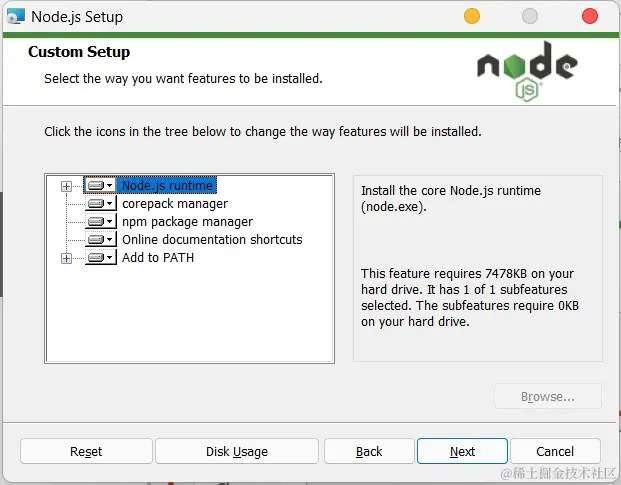621x485 pixels.
Task: Select the corepack manager feature row
Action: click(175, 204)
